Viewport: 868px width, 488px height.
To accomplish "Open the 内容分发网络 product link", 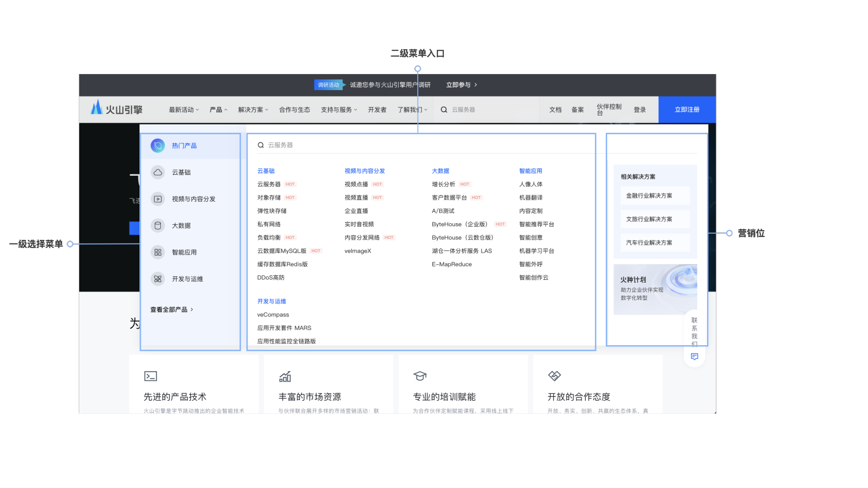I will click(362, 238).
